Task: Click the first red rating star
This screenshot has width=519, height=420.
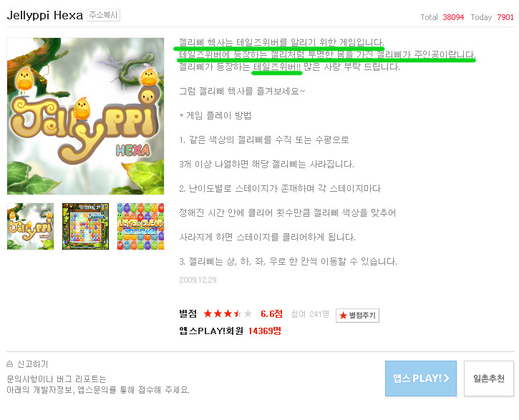Action: (208, 313)
